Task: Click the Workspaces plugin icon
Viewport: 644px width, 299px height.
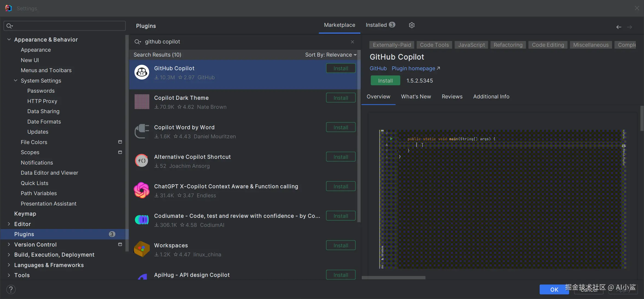Action: 142,249
